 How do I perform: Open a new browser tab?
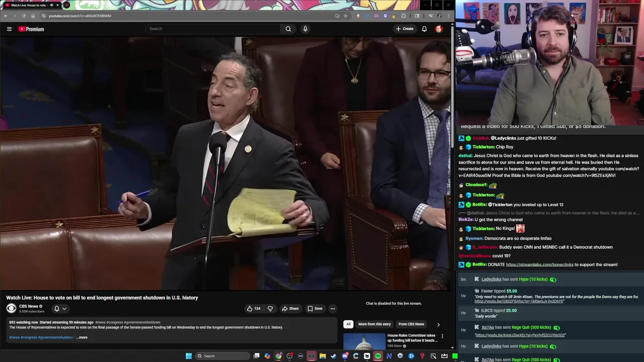[66, 5]
